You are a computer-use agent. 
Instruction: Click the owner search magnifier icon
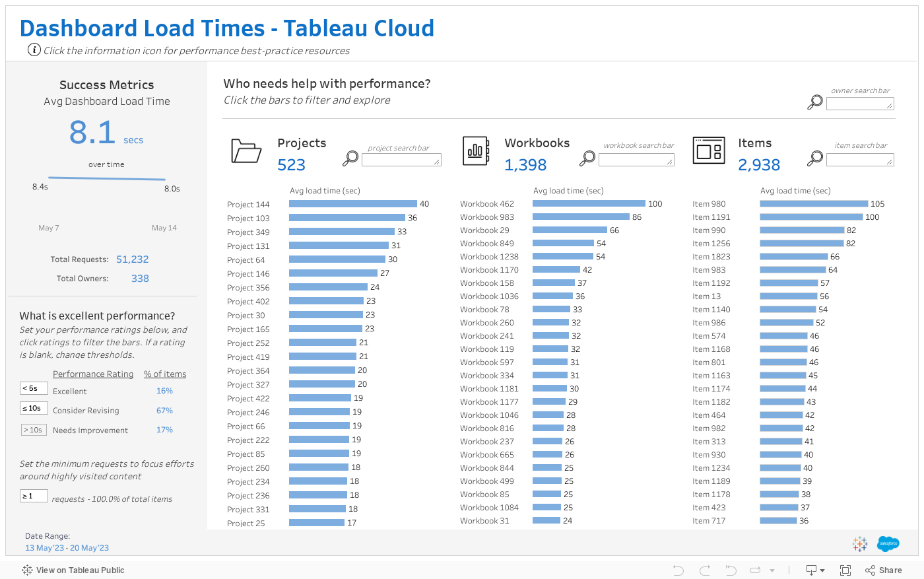(x=815, y=102)
